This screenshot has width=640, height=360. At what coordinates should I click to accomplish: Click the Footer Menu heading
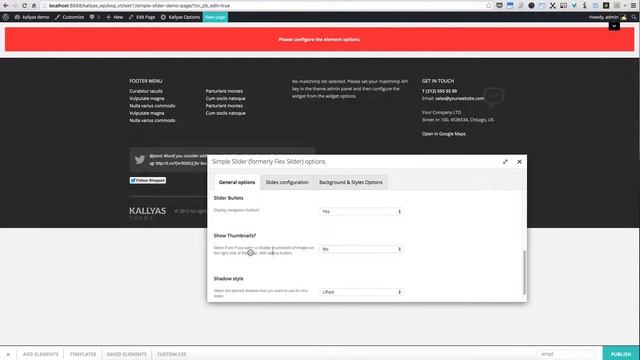pyautogui.click(x=146, y=81)
